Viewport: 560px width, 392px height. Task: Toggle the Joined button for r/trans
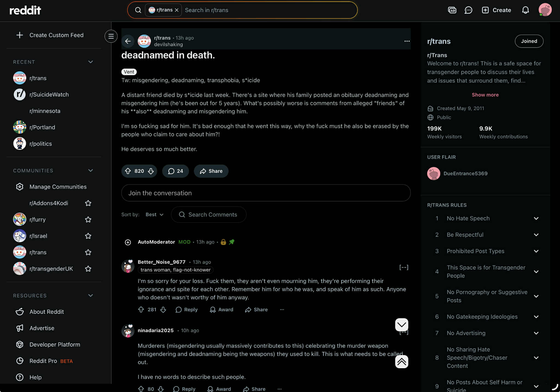529,41
